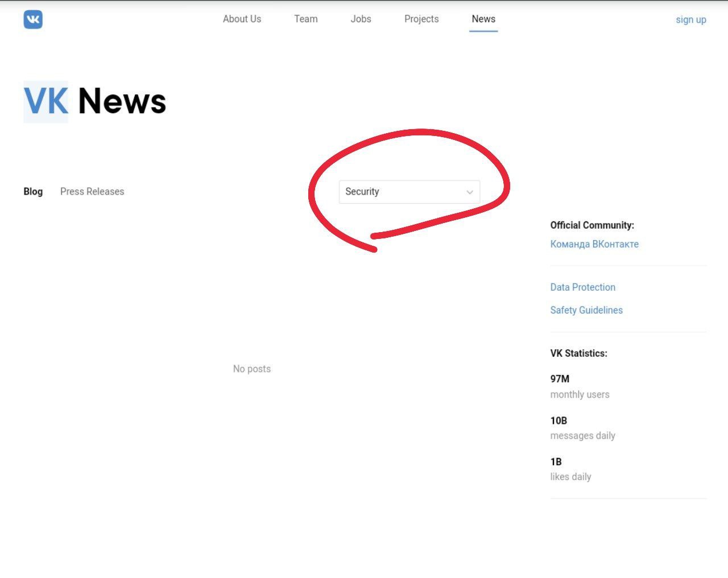Screen dimensions: 728x578
Task: Open the Safety Guidelines link
Action: [586, 310]
